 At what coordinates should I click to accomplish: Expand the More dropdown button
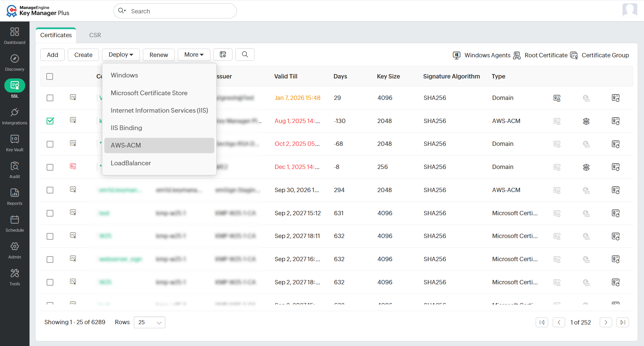[x=194, y=55]
